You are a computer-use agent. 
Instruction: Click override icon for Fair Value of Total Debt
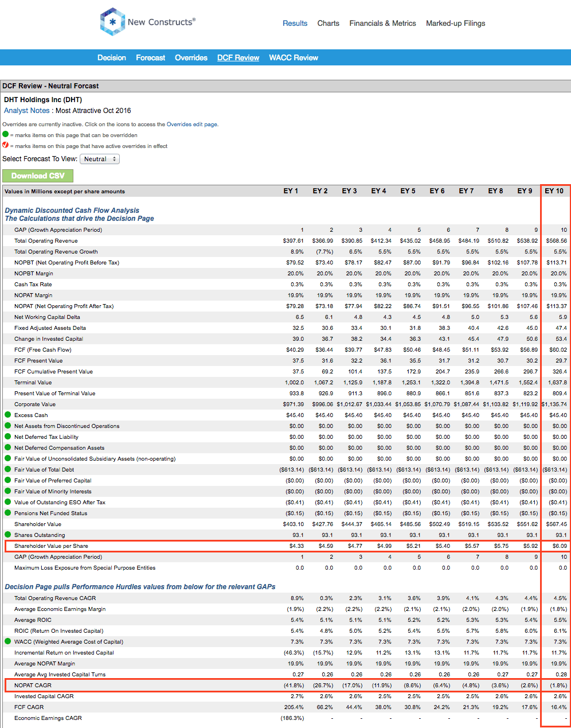8,469
